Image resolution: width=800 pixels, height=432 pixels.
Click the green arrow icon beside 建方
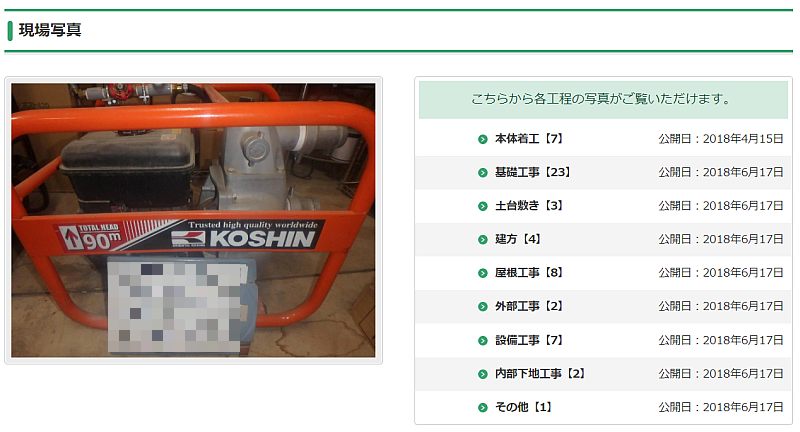(483, 239)
